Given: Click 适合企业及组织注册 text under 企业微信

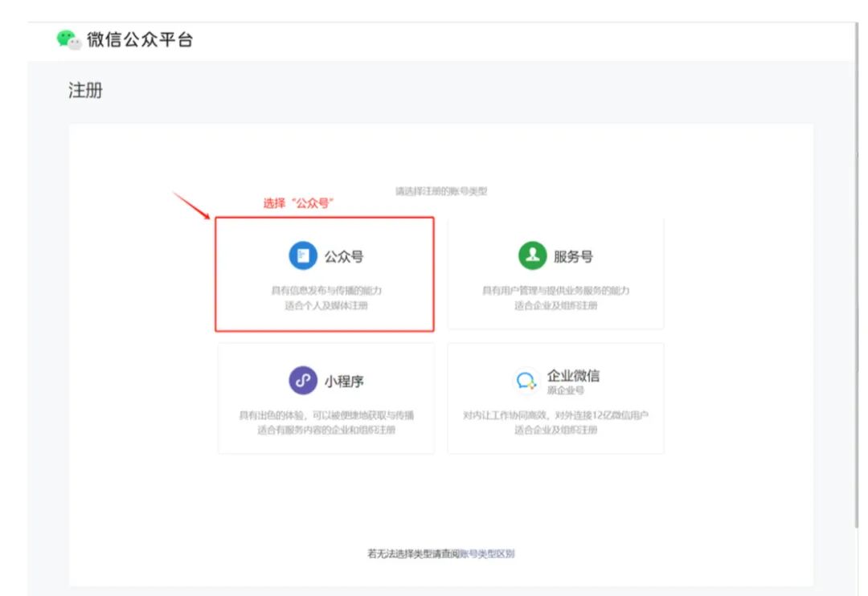Looking at the screenshot, I should tap(556, 430).
